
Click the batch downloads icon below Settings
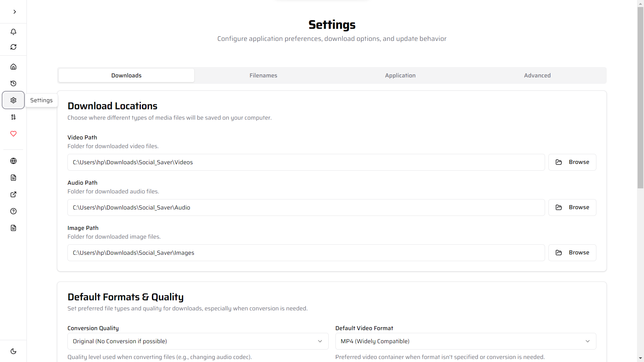pyautogui.click(x=13, y=117)
